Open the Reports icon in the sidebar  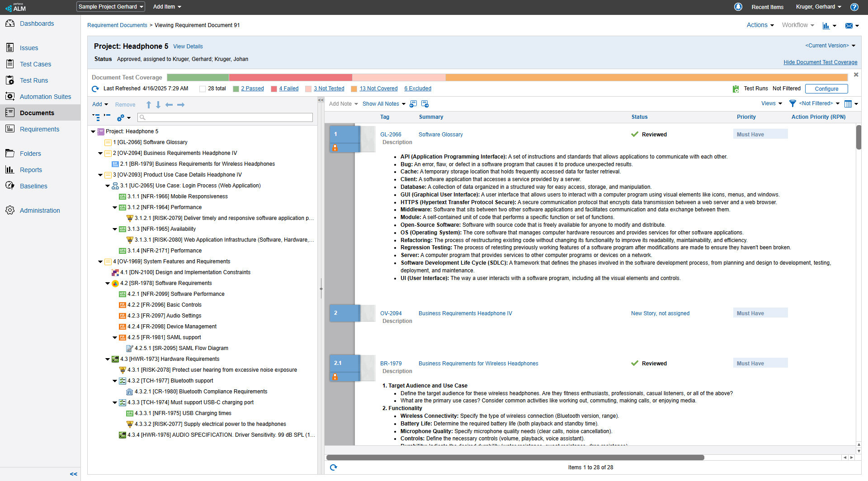pos(10,169)
